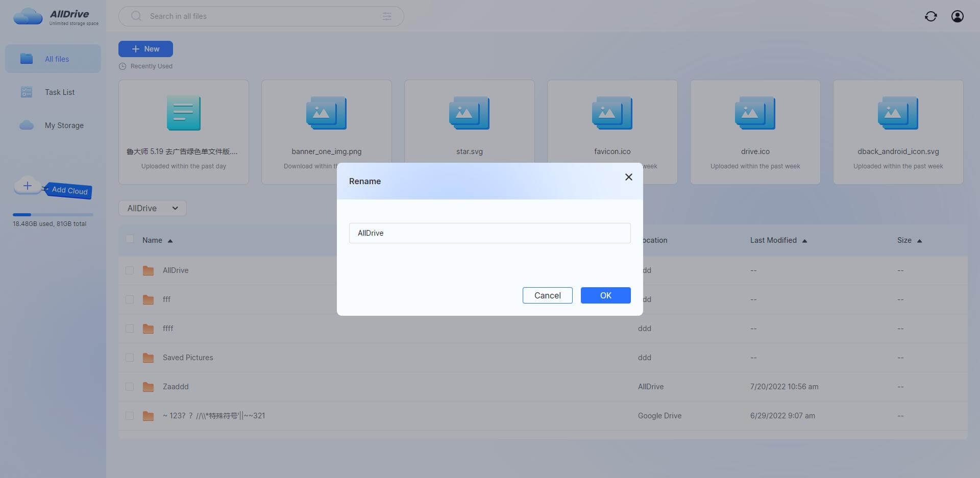Click the refresh sync icon
This screenshot has height=478, width=980.
click(x=930, y=16)
